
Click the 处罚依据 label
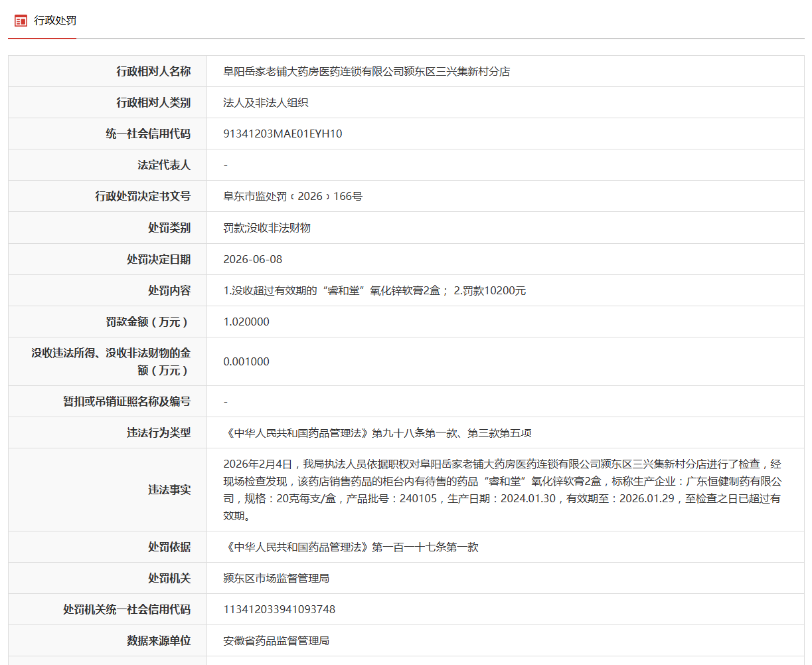(x=169, y=547)
